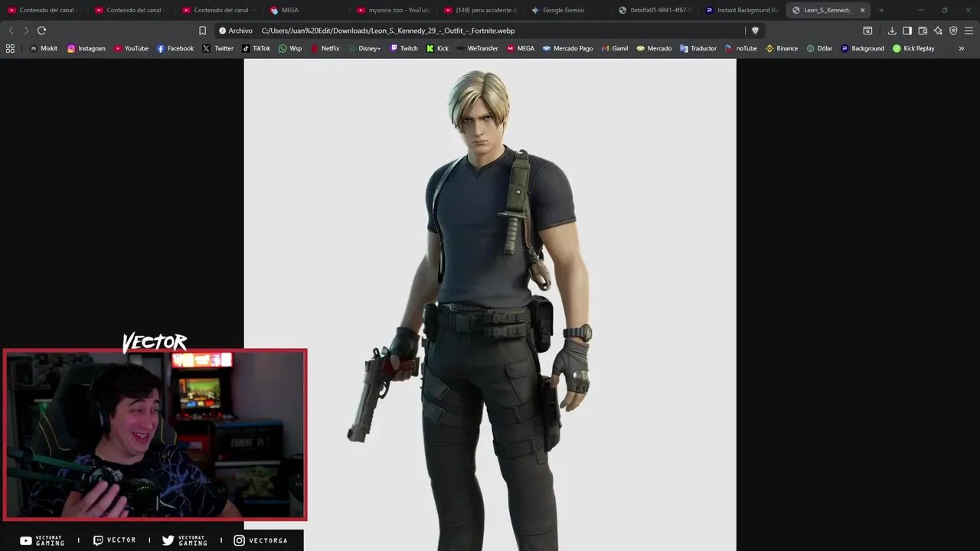Image resolution: width=980 pixels, height=551 pixels.
Task: Open the browser hamburger menu
Action: click(969, 31)
